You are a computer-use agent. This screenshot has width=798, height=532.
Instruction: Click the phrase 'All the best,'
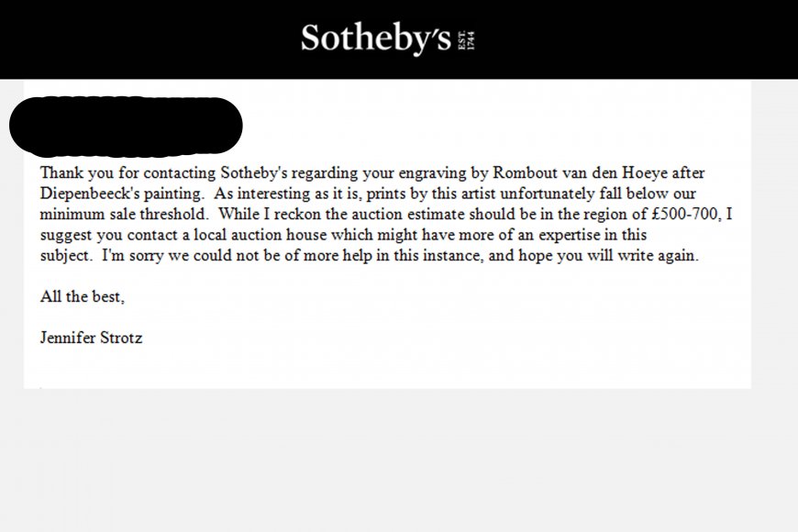[x=83, y=297]
